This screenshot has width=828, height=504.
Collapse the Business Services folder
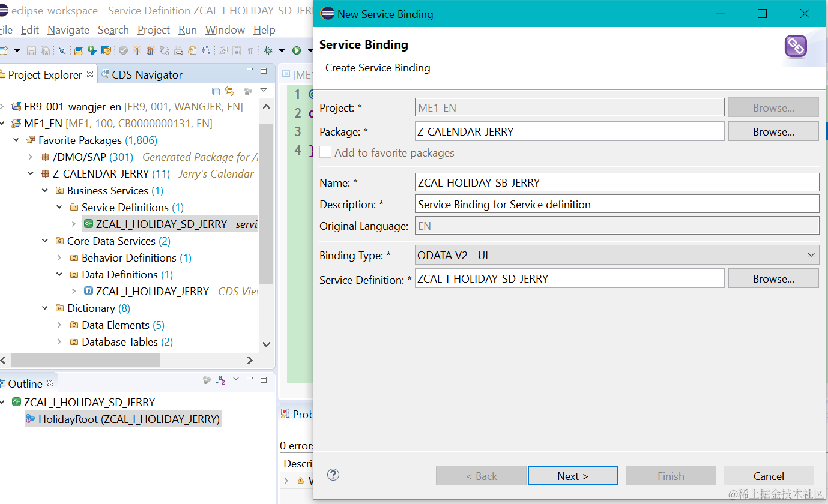point(45,191)
